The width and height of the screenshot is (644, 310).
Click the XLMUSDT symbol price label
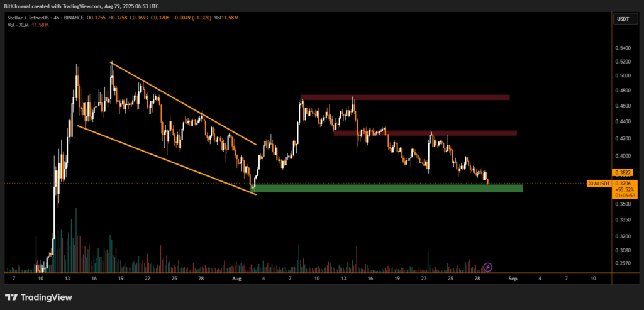[x=598, y=183]
